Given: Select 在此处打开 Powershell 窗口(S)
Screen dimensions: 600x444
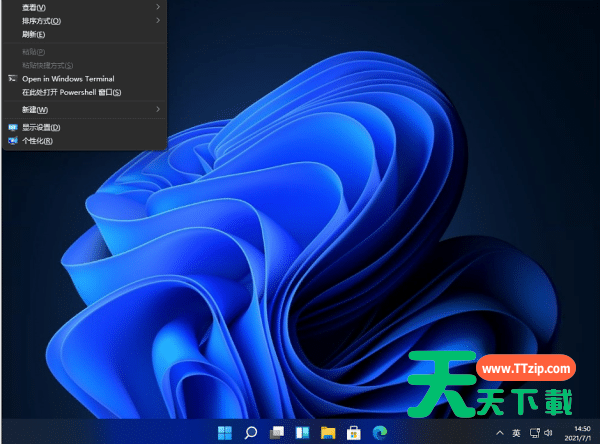Looking at the screenshot, I should tap(72, 92).
